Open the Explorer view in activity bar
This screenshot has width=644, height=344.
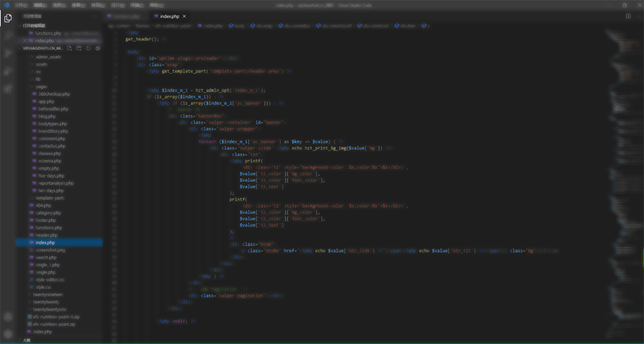(x=8, y=18)
